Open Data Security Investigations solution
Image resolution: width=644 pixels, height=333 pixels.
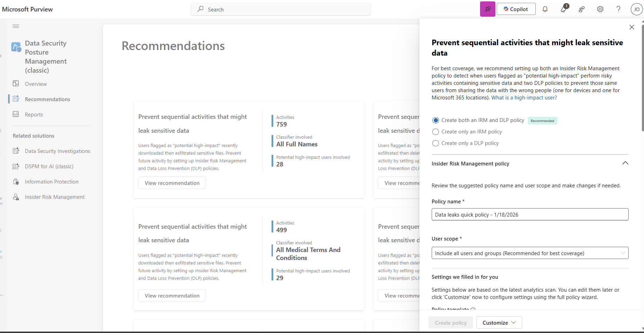(57, 151)
